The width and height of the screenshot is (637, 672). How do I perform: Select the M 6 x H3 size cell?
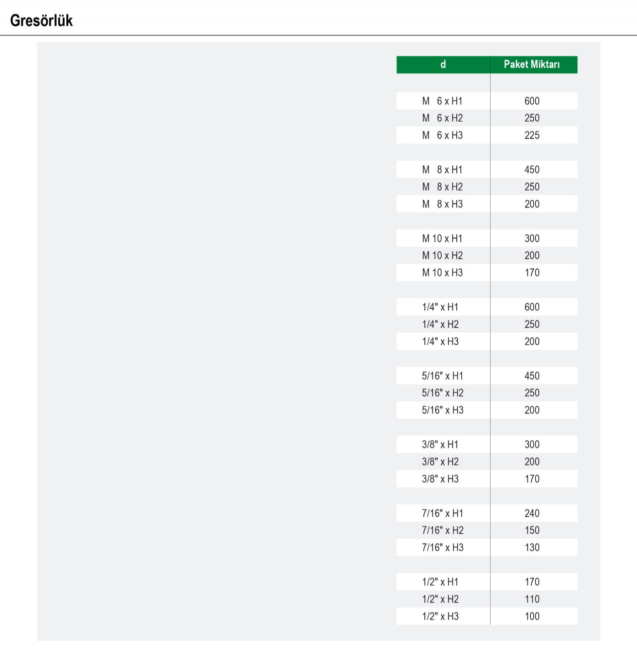tap(443, 135)
